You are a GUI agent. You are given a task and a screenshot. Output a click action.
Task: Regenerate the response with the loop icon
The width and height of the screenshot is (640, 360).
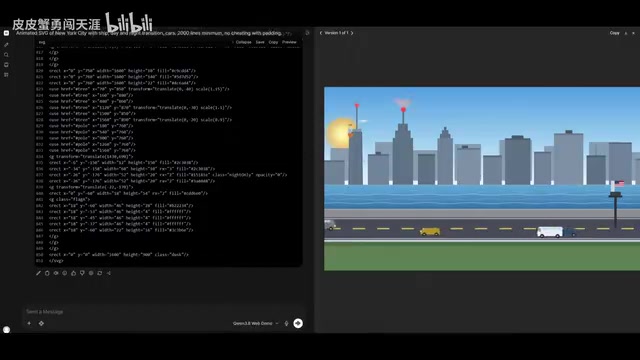click(x=100, y=273)
